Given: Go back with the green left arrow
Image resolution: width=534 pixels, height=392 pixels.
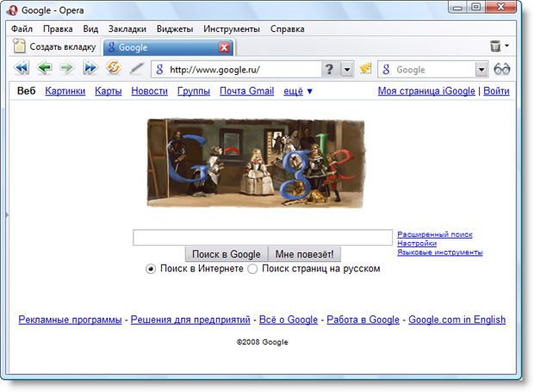Looking at the screenshot, I should click(x=44, y=68).
